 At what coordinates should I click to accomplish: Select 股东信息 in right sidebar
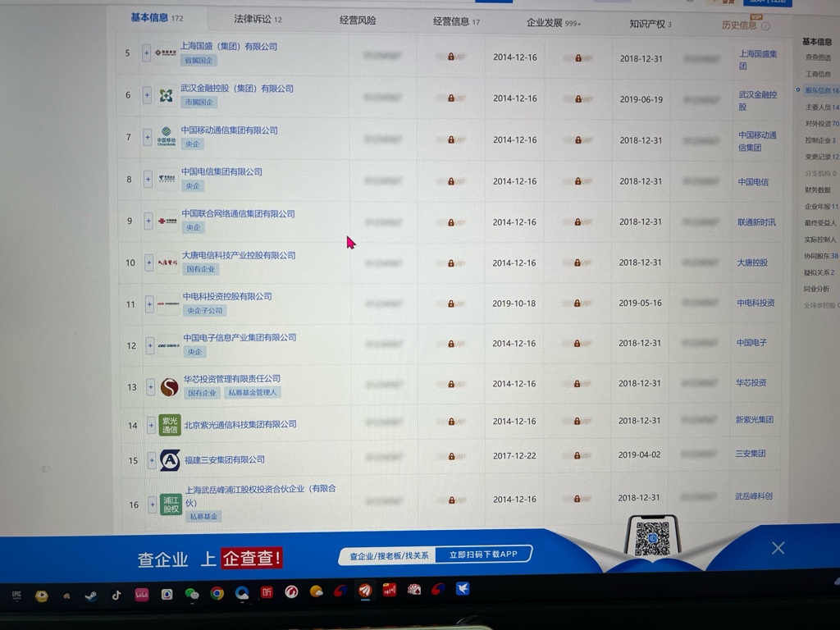822,90
